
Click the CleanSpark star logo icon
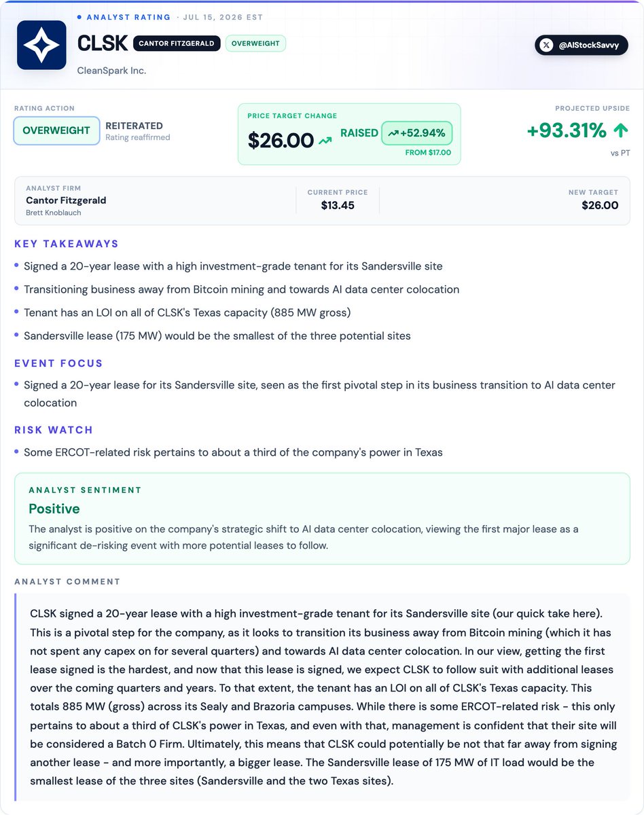click(41, 45)
